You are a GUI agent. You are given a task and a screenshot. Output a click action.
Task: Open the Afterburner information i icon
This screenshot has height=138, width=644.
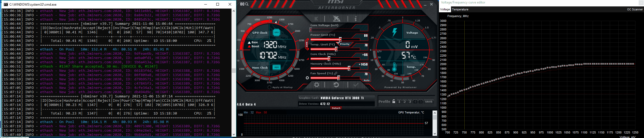(356, 18)
